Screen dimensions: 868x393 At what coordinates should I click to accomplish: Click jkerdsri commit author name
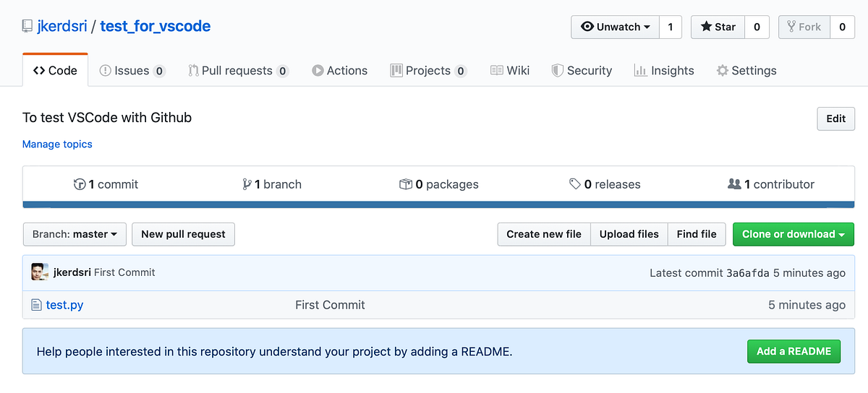click(x=72, y=272)
